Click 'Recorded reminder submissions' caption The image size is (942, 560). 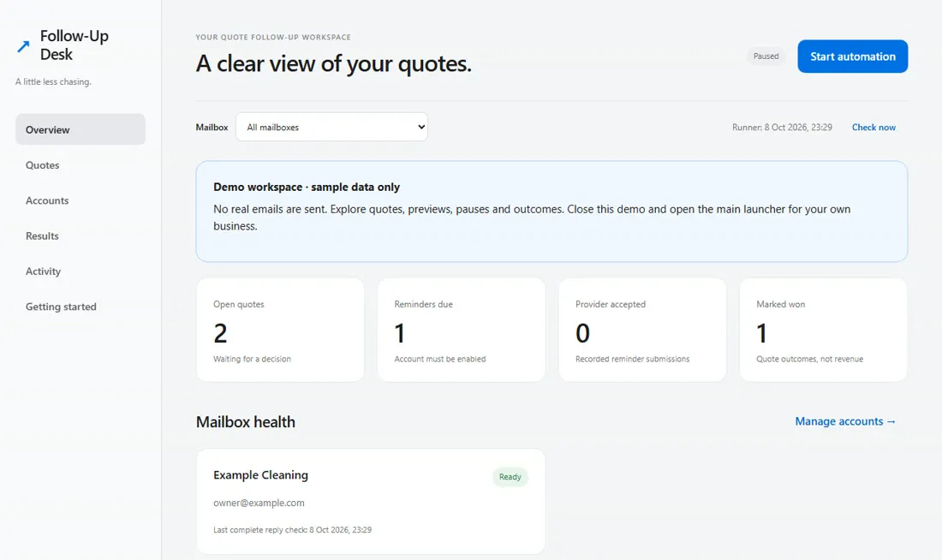(x=633, y=359)
